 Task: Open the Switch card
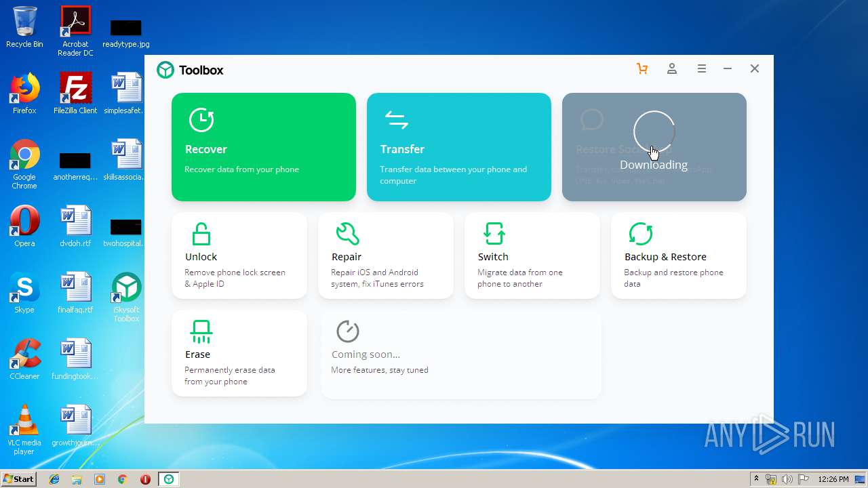point(532,256)
